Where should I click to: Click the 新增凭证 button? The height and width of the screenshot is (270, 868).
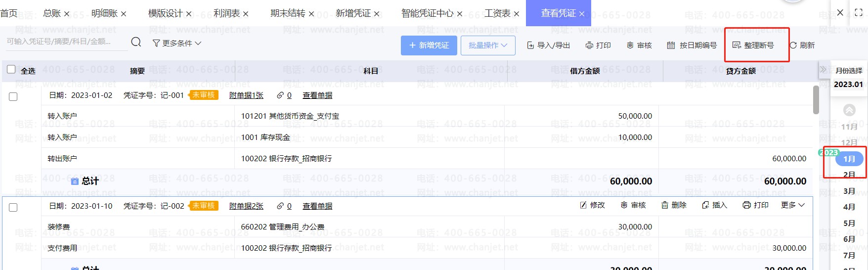(x=429, y=45)
